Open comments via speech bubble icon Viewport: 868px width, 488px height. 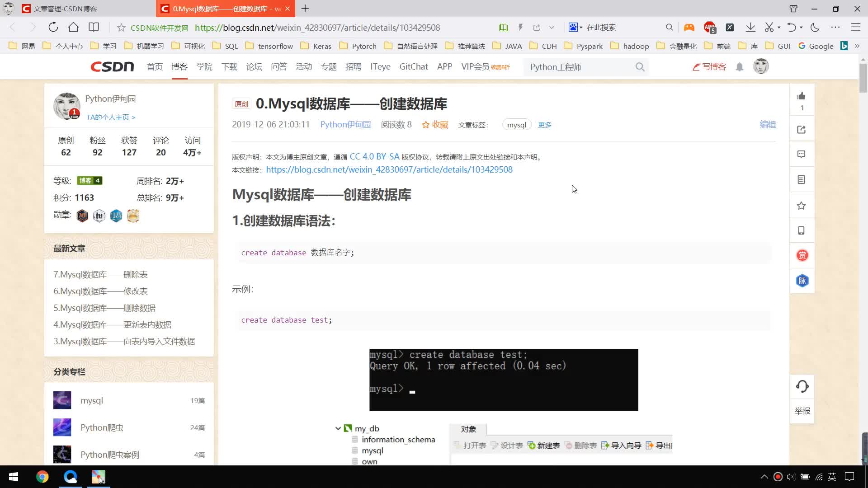coord(802,155)
